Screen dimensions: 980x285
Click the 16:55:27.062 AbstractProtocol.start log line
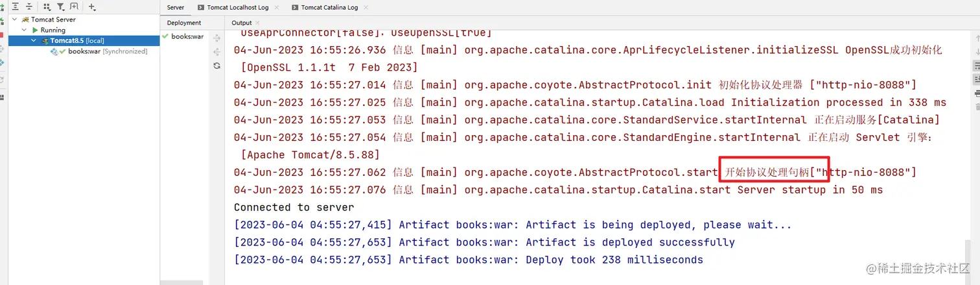tap(575, 173)
